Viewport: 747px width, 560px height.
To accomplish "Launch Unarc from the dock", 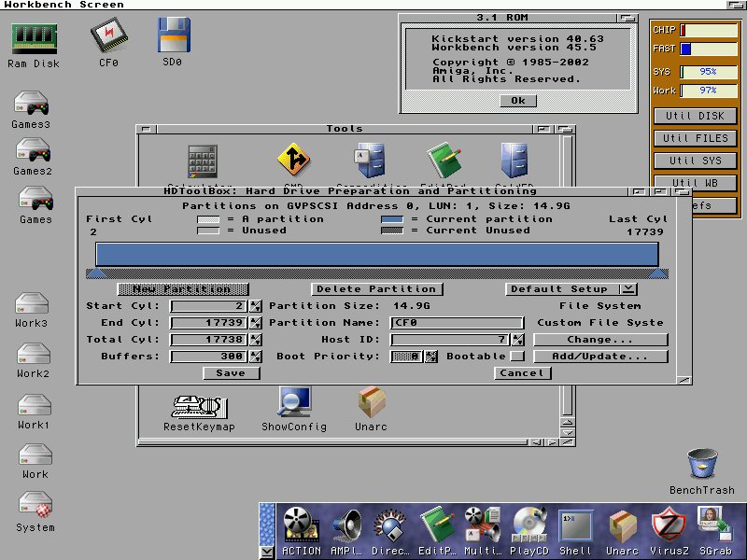I will [622, 526].
